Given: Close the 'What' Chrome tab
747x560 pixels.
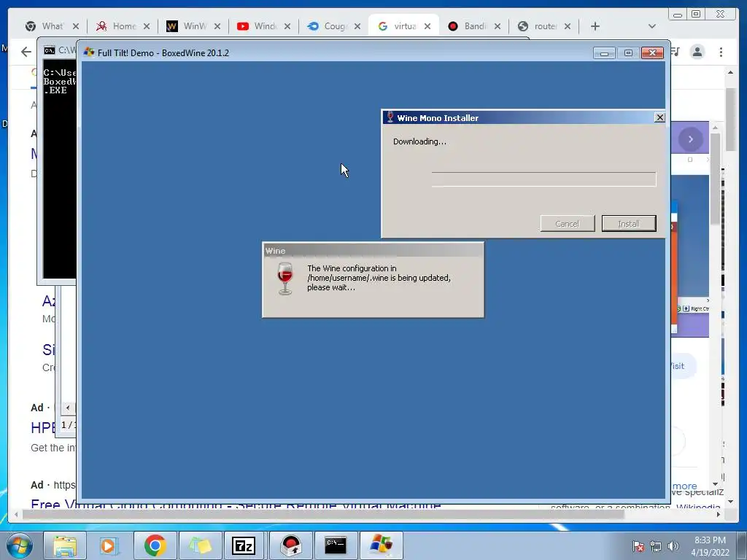Looking at the screenshot, I should pyautogui.click(x=76, y=26).
